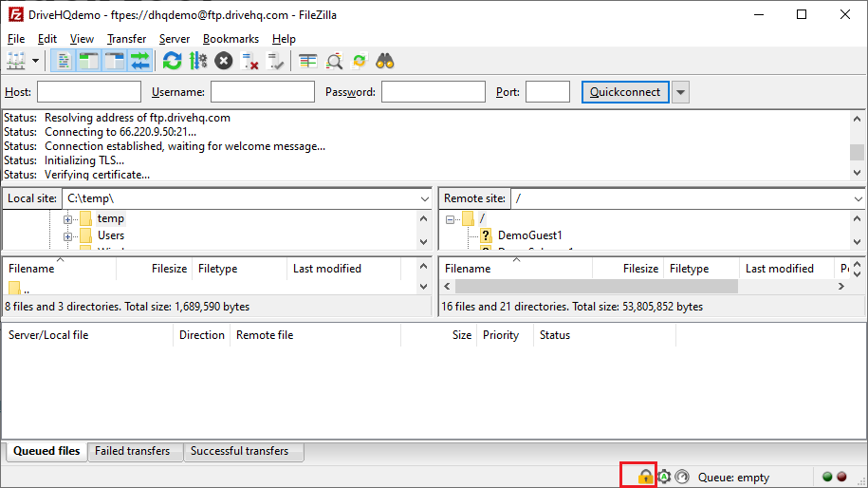Open the View menu
The height and width of the screenshot is (488, 868).
(82, 39)
